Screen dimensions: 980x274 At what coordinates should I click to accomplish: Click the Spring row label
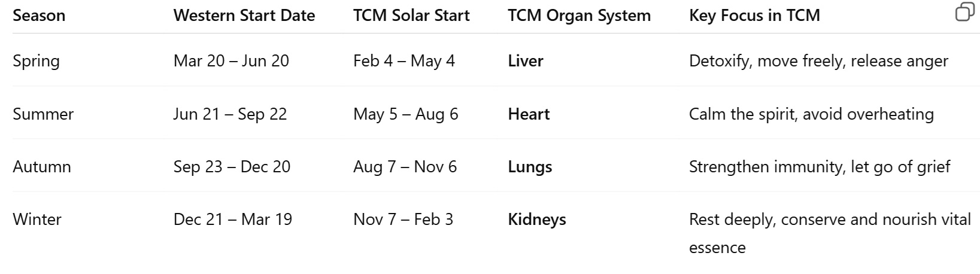36,61
